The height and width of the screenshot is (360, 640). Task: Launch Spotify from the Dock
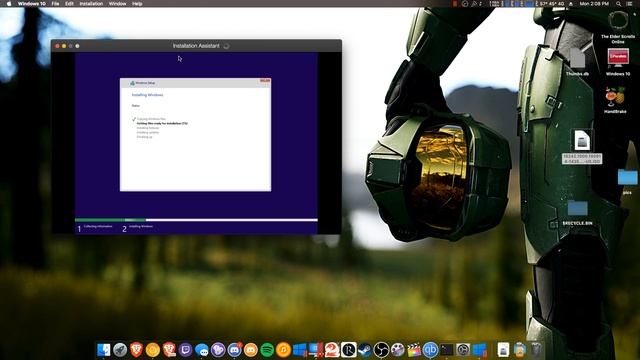267,350
